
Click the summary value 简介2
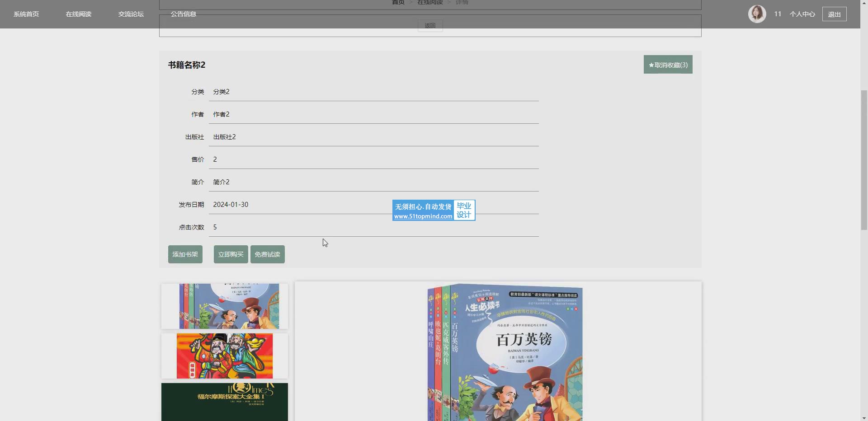point(222,182)
